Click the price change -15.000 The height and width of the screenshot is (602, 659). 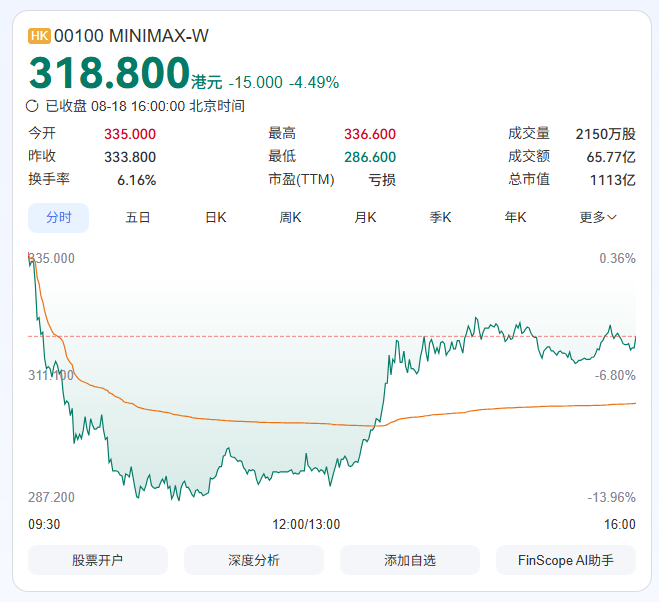pos(256,82)
